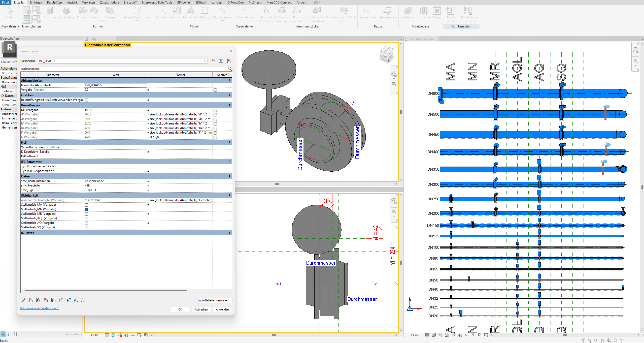Click the edit parameter pencil icon
This screenshot has width=644, height=343.
pyautogui.click(x=23, y=300)
